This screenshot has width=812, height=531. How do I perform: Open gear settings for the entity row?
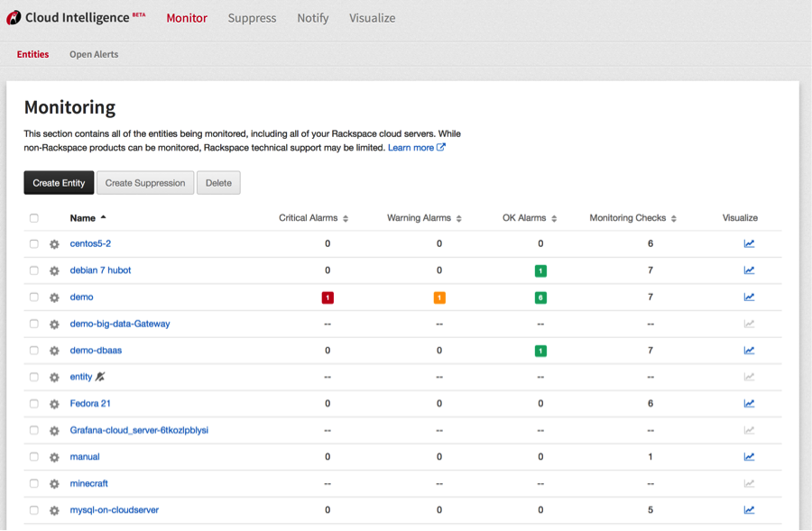pyautogui.click(x=54, y=377)
